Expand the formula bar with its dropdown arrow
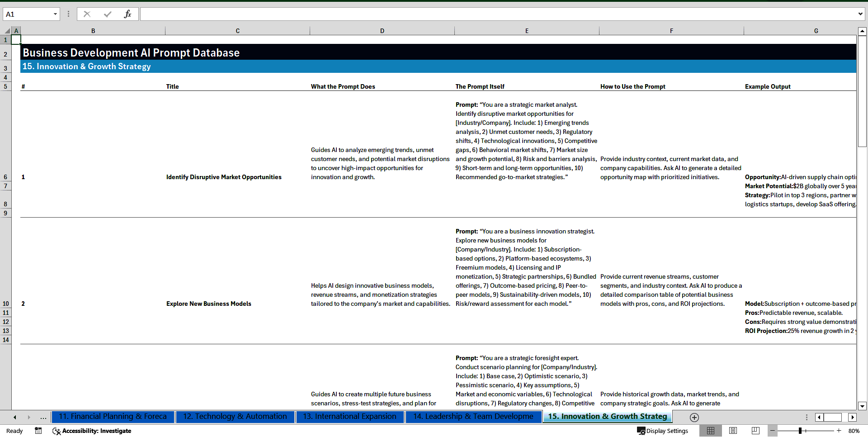 pos(861,14)
